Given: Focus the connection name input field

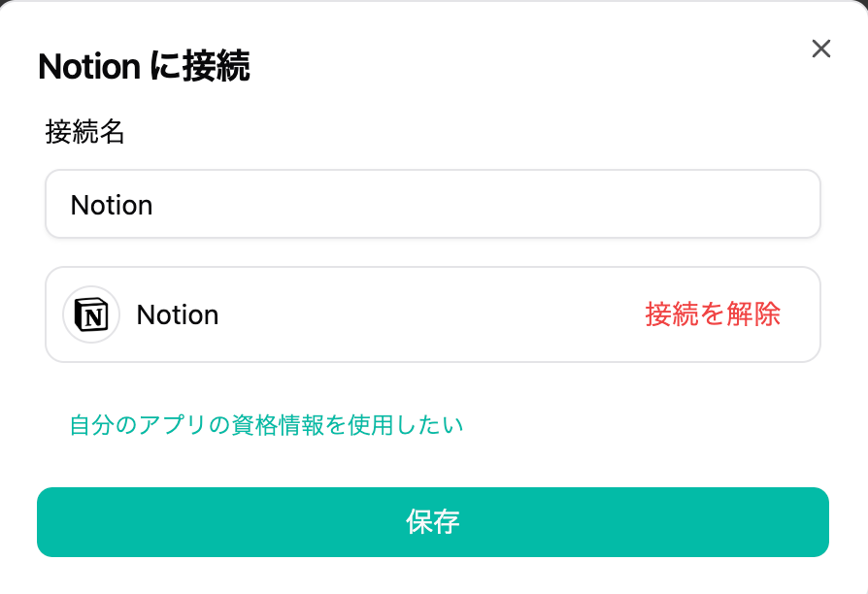Looking at the screenshot, I should coord(432,205).
